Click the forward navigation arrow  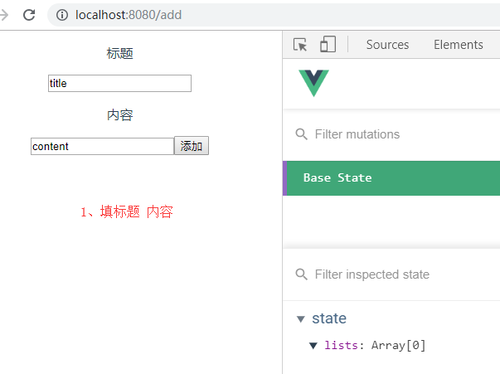4,15
